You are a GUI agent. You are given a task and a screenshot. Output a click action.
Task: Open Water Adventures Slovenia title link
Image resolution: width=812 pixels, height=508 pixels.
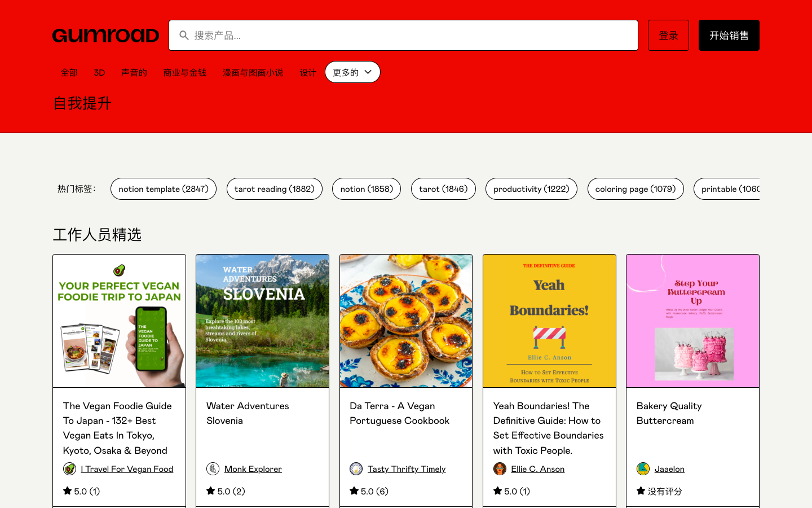tap(248, 413)
